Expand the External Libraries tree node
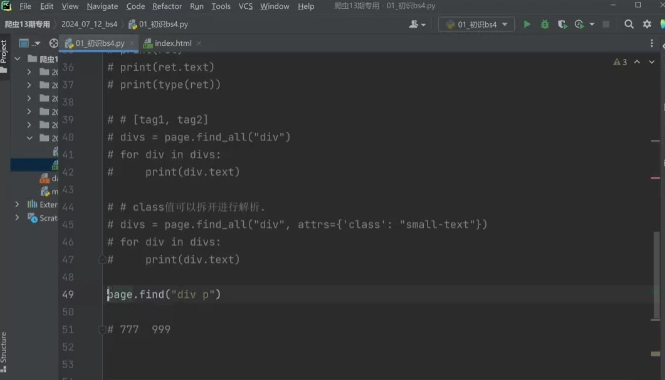The height and width of the screenshot is (380, 665). (x=17, y=204)
